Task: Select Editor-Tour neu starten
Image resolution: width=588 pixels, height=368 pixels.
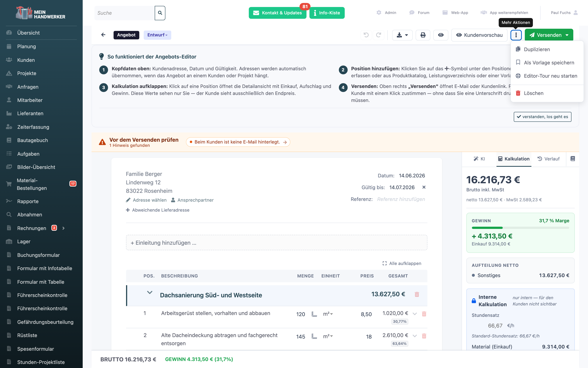Action: (547, 76)
